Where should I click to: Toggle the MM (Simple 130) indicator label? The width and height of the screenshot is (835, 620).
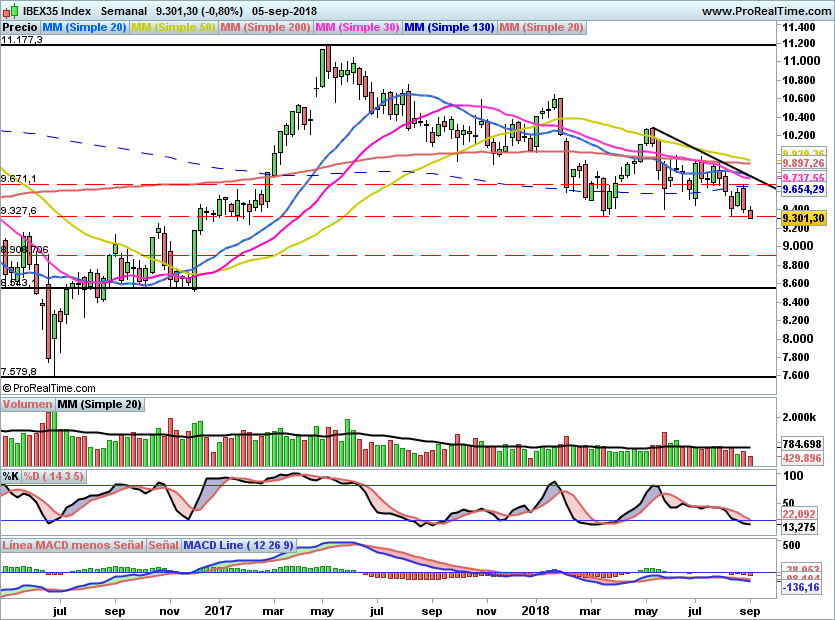[x=449, y=28]
